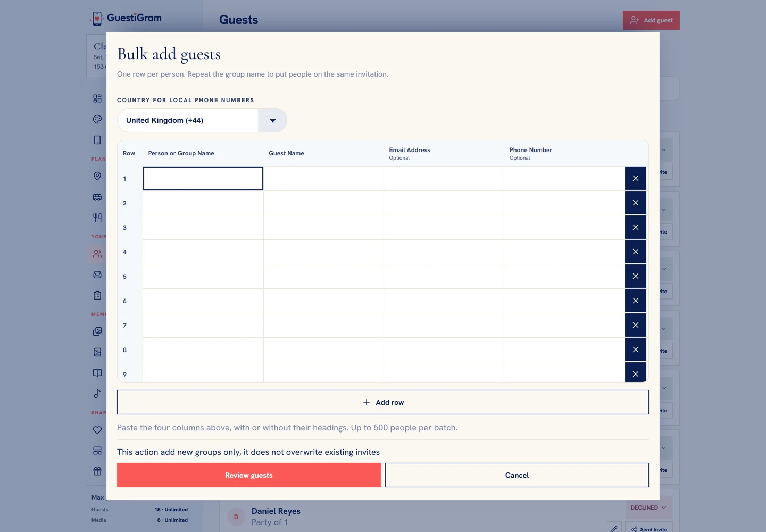Click the Email Address cell in row 3
This screenshot has width=766, height=532.
tap(444, 227)
